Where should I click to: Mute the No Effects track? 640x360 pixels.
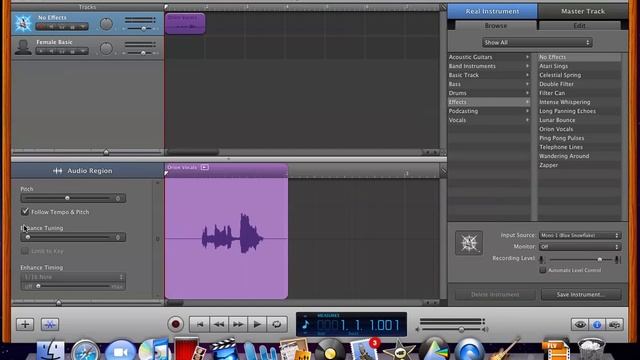(51, 27)
